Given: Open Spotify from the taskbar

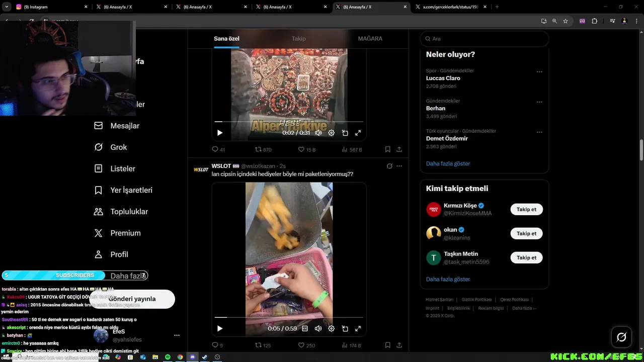Looking at the screenshot, I should [168, 357].
